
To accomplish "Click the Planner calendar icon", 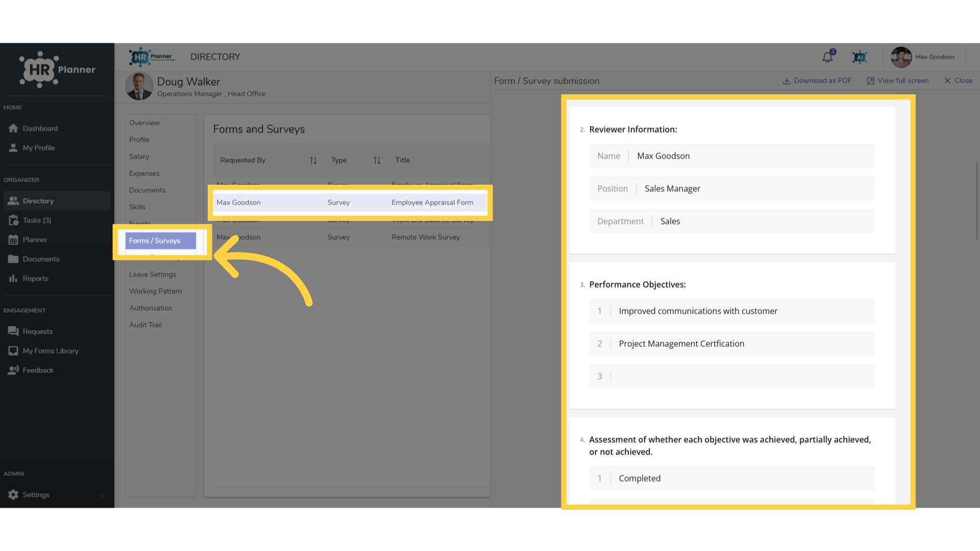I will point(13,239).
